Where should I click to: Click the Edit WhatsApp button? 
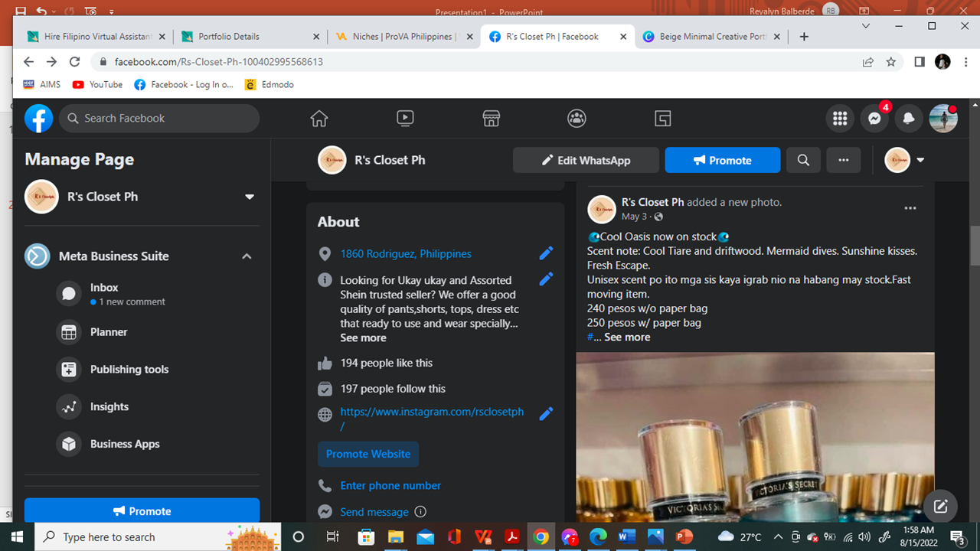(x=586, y=160)
